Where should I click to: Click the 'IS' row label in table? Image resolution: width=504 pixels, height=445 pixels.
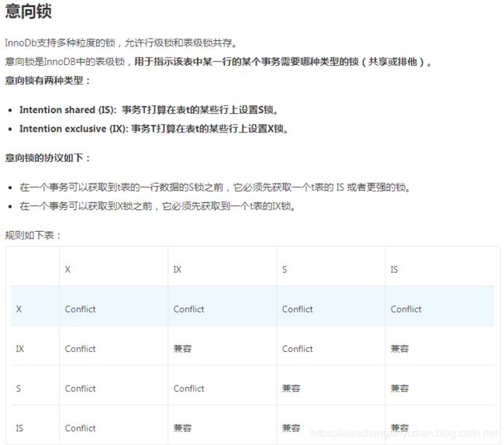(x=19, y=428)
